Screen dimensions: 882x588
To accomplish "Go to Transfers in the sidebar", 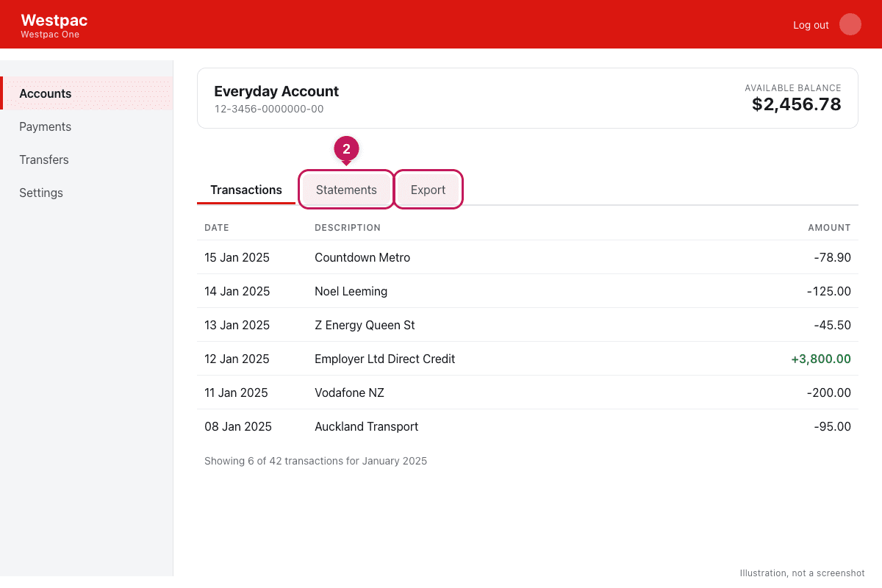I will point(87,159).
